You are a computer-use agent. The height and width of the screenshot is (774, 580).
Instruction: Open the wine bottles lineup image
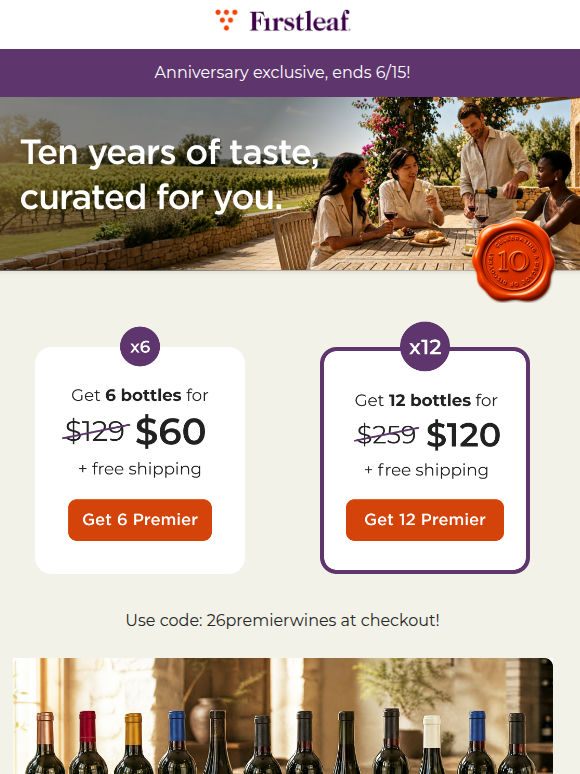[x=283, y=716]
